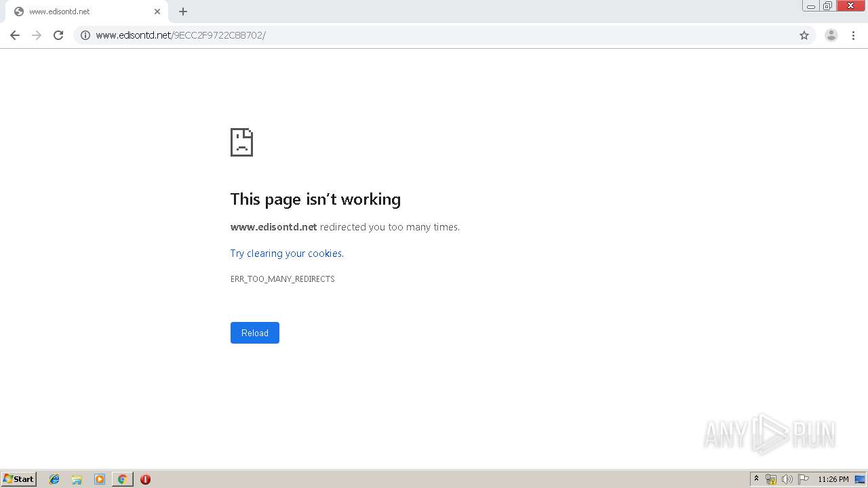Viewport: 868px width, 488px height.
Task: Click the blue Reload button
Action: [x=255, y=333]
